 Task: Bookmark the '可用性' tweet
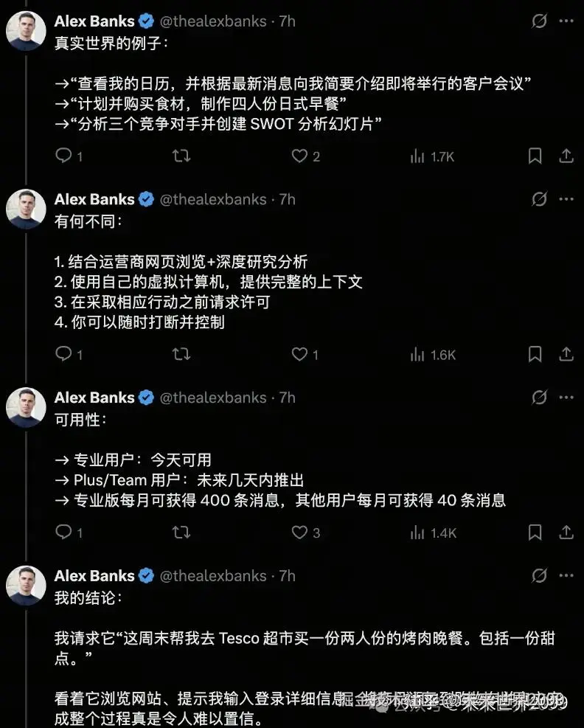pos(535,533)
